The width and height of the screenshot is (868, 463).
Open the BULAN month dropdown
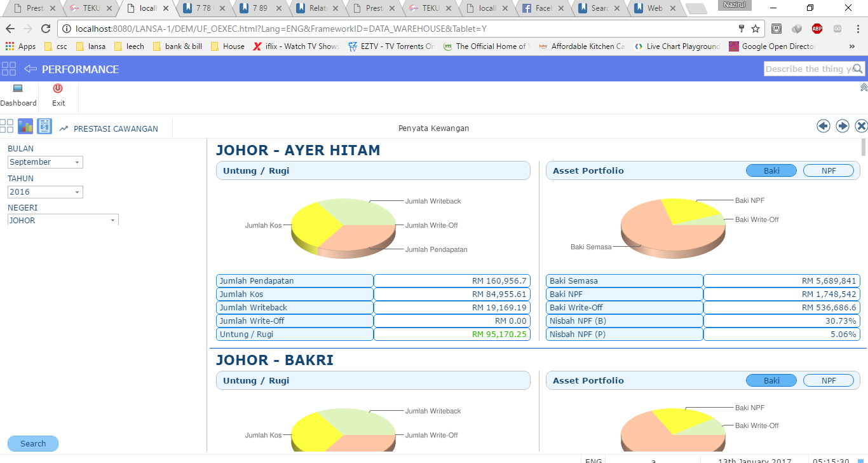tap(45, 162)
